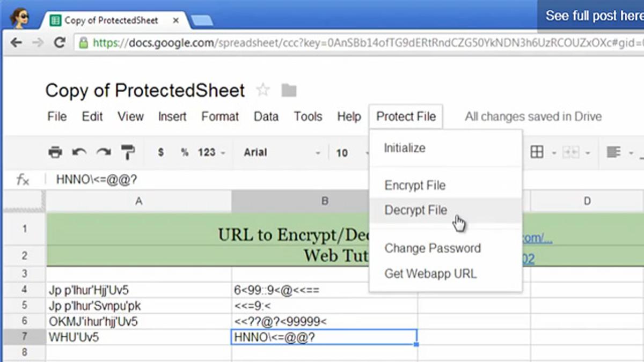Image resolution: width=644 pixels, height=362 pixels.
Task: Open the folder icon next to title
Action: tap(289, 90)
